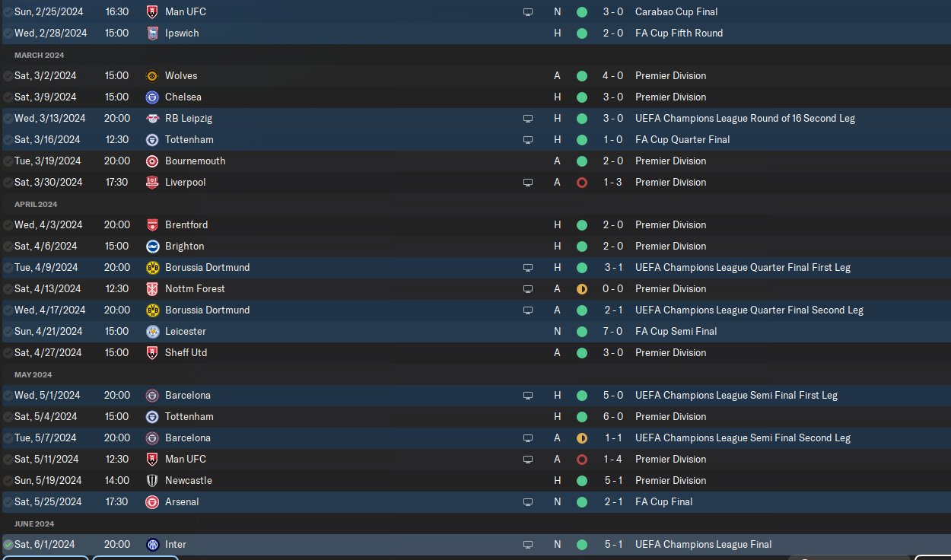Click the Borussia Dortmund badge on 4/9/2024
Viewport: 951px width, 560px height.
(152, 267)
